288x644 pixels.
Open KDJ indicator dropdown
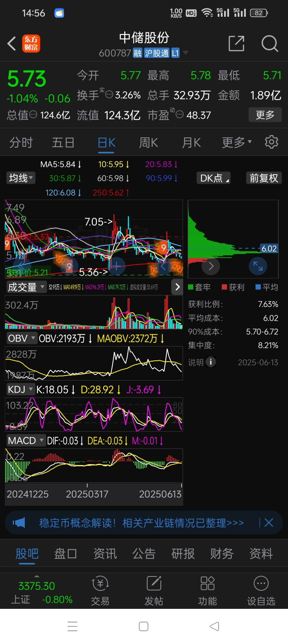(20, 390)
